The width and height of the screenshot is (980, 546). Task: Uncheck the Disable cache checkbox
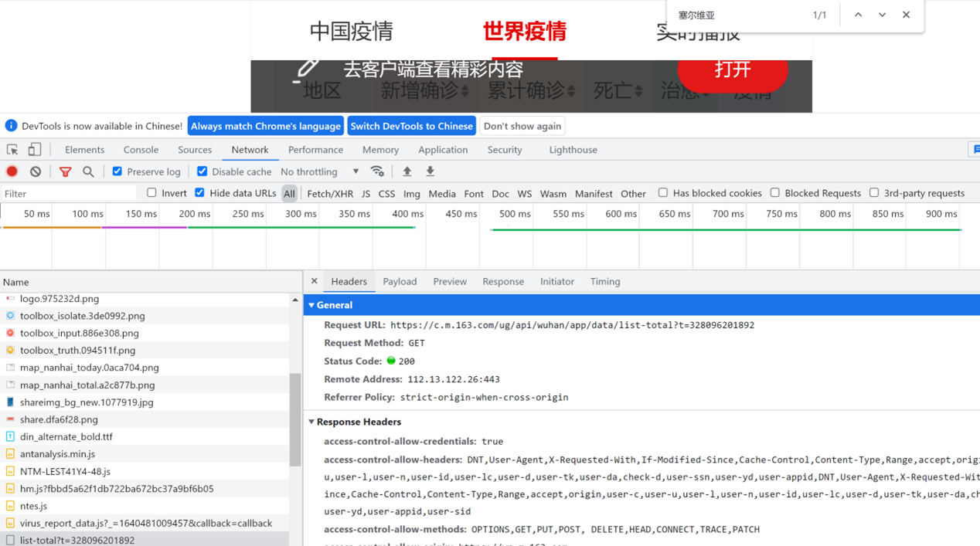202,171
